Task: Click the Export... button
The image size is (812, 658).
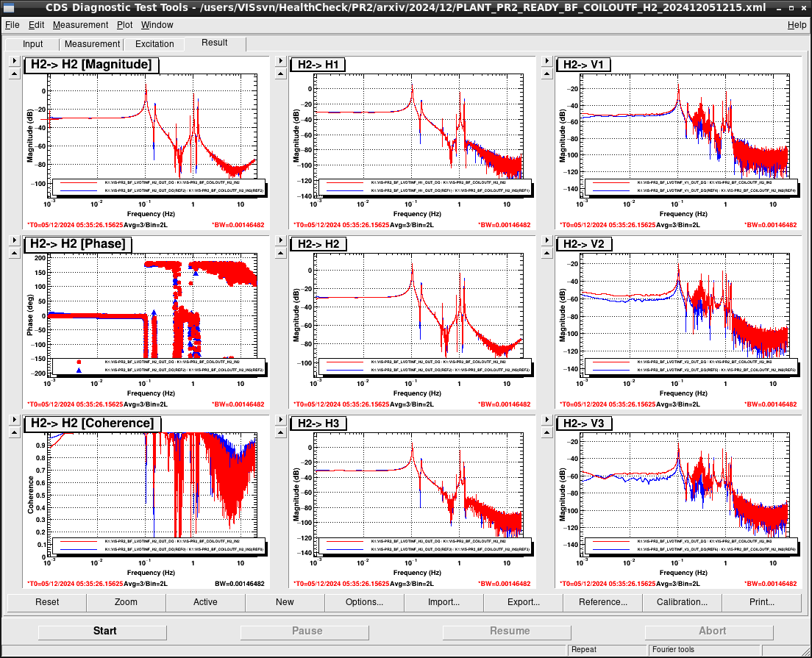Action: point(523,602)
